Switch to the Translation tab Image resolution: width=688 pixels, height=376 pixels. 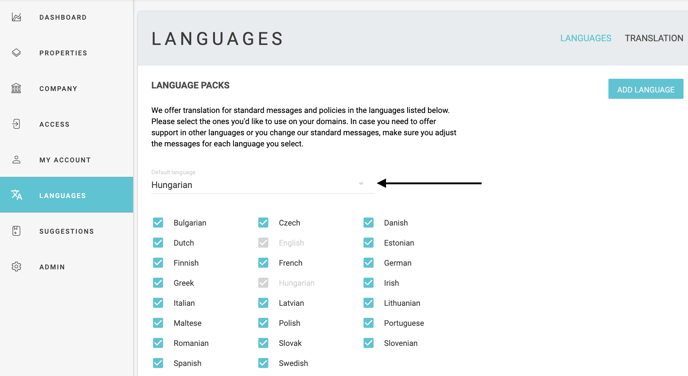tap(654, 38)
